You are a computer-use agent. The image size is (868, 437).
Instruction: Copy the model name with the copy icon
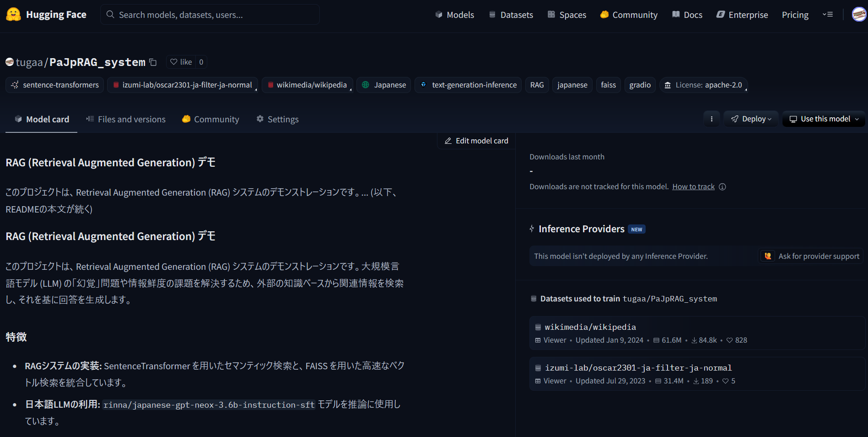(x=153, y=62)
